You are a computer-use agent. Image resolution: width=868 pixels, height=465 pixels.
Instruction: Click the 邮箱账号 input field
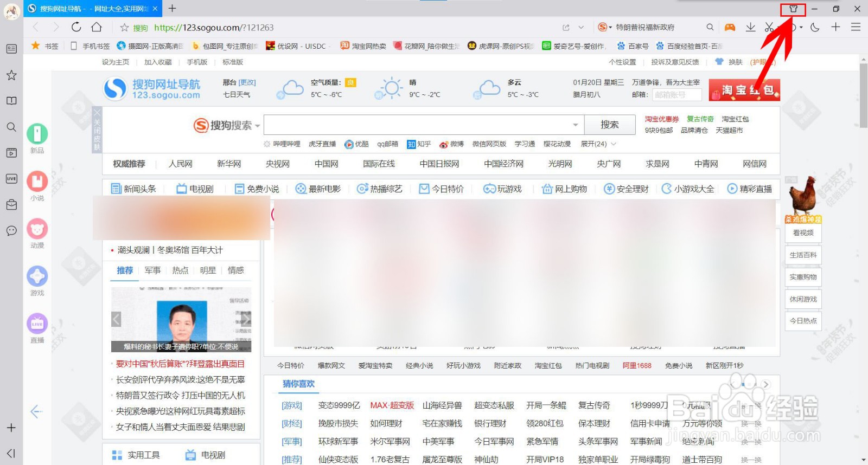[x=676, y=95]
